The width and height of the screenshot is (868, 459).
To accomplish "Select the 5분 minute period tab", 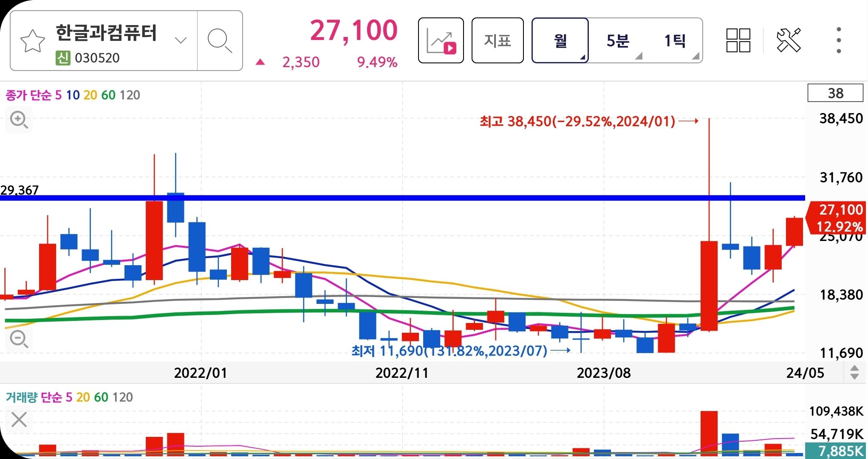I will [618, 41].
